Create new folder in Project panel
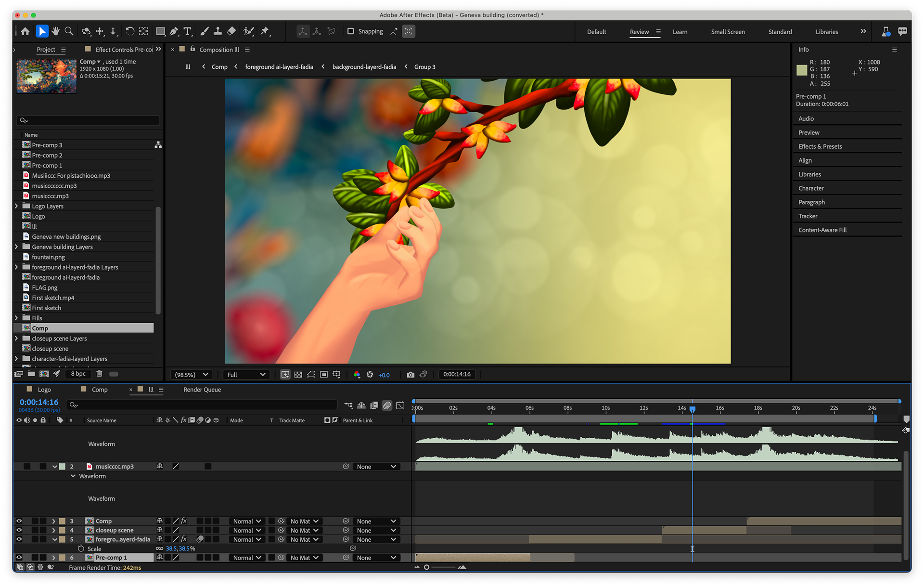 pyautogui.click(x=31, y=374)
